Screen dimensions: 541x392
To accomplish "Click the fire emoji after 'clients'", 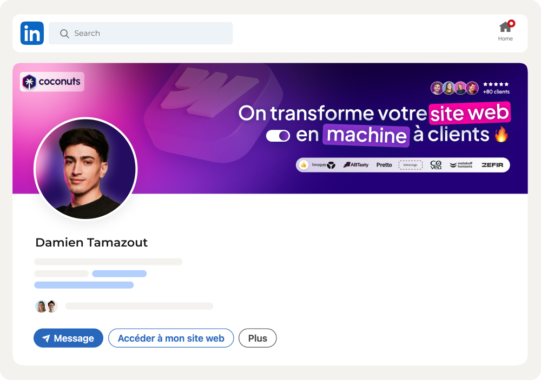I will pos(501,134).
